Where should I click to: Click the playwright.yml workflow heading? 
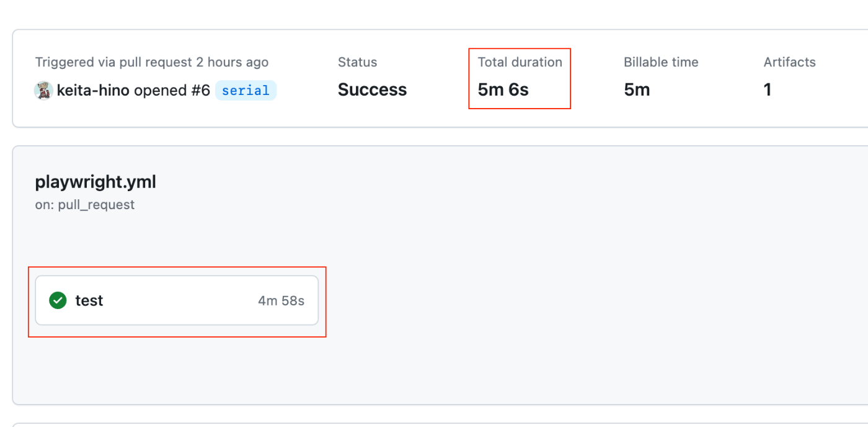click(95, 182)
